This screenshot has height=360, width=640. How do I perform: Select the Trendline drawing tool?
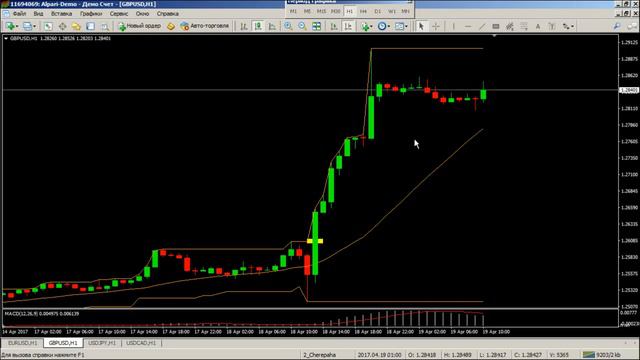click(x=482, y=26)
